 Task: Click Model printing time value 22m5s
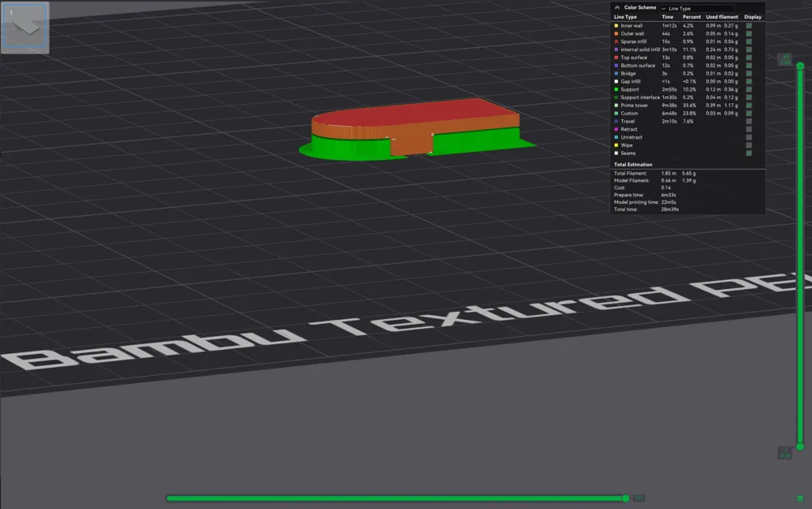[668, 202]
